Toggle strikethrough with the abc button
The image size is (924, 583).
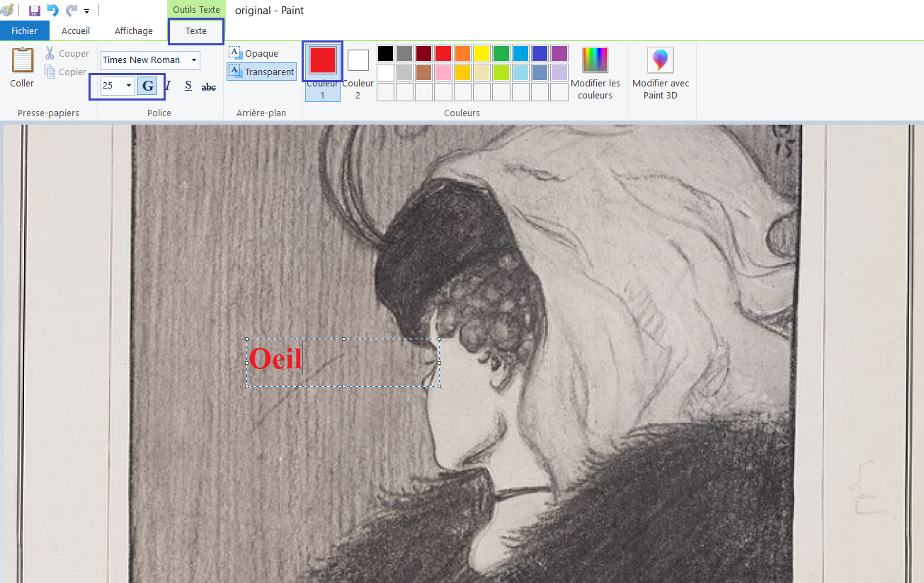pos(209,86)
